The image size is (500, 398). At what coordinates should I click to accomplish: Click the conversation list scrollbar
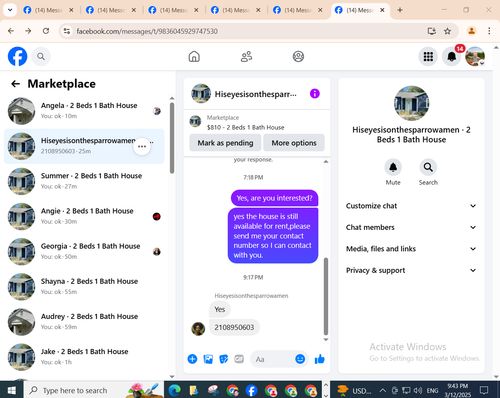(x=172, y=138)
